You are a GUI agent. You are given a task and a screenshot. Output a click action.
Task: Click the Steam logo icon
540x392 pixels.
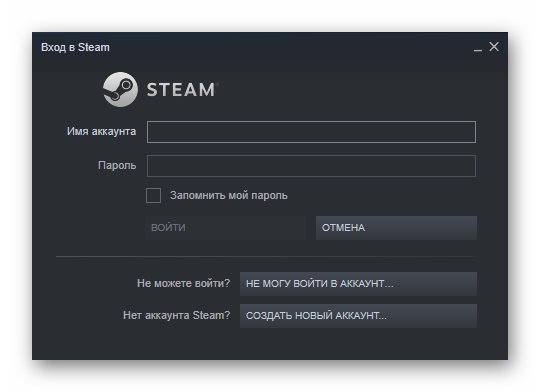[x=120, y=89]
